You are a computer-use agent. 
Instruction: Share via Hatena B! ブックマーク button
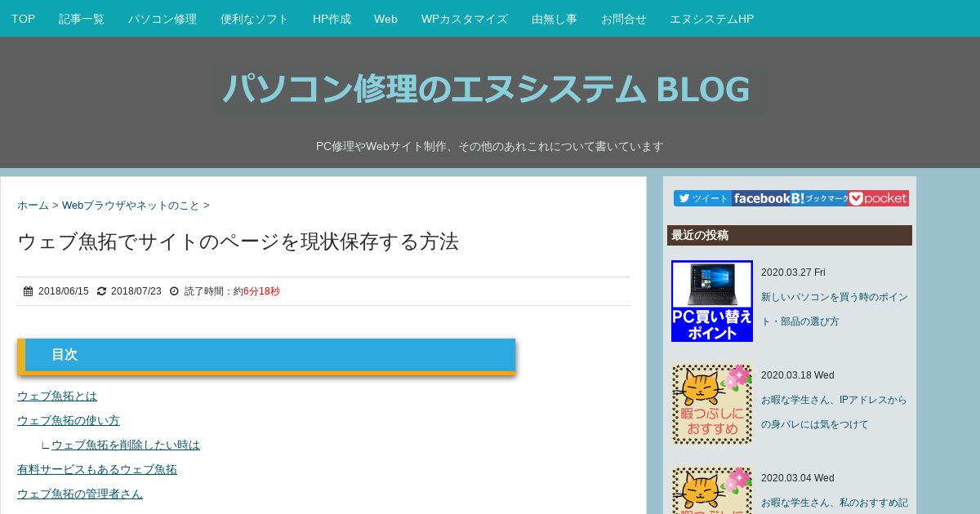pyautogui.click(x=818, y=198)
